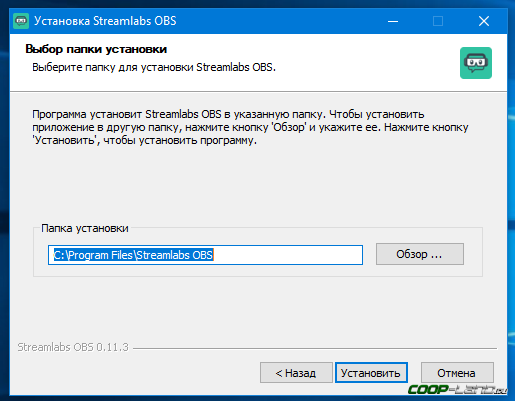515x401 pixels.
Task: Click the version text 'Streamlabs OBS 0.11.3'
Action: tap(73, 347)
